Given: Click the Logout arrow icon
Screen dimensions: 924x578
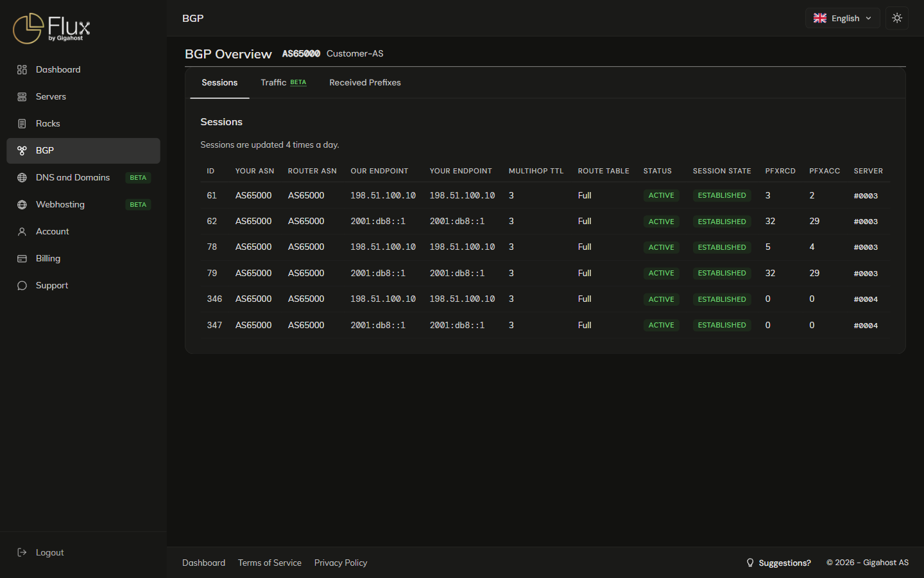Looking at the screenshot, I should (x=22, y=552).
